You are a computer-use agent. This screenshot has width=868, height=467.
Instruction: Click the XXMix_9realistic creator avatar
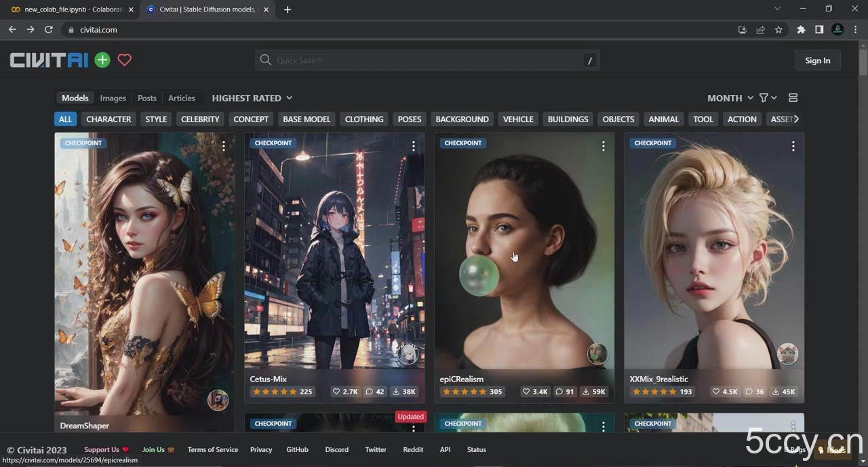(x=787, y=354)
